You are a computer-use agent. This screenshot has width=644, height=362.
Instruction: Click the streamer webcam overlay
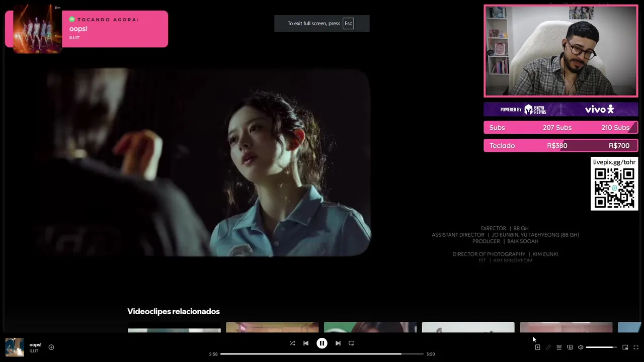(x=561, y=51)
